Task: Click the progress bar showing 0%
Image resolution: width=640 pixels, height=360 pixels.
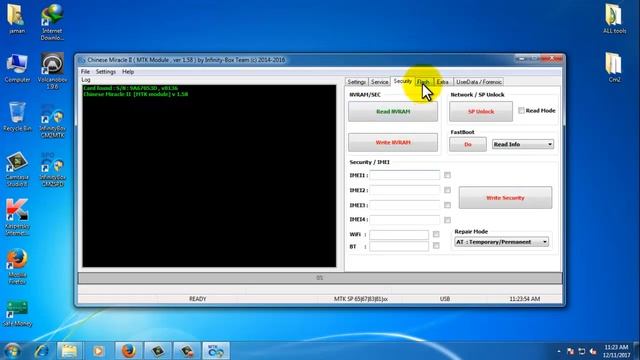Action: pyautogui.click(x=320, y=278)
